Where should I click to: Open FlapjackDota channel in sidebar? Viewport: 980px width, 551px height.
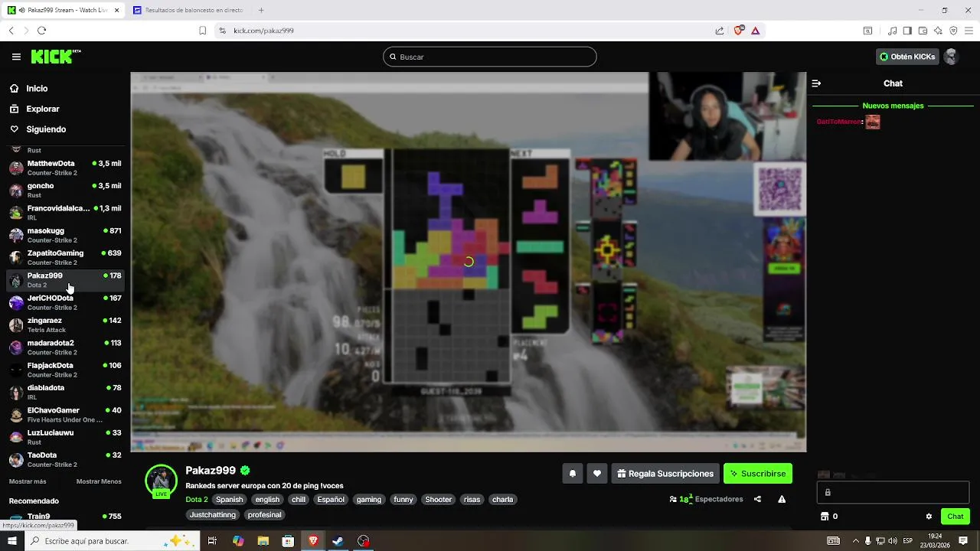(64, 370)
